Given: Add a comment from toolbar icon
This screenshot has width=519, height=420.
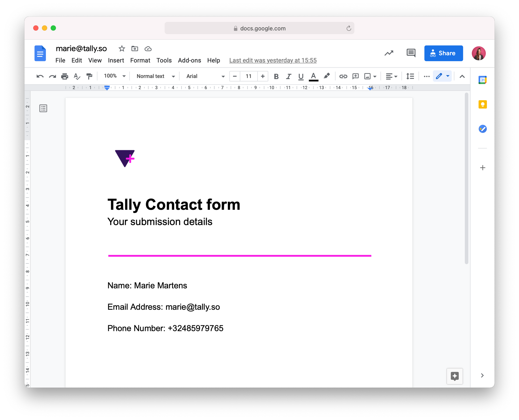Looking at the screenshot, I should point(356,76).
